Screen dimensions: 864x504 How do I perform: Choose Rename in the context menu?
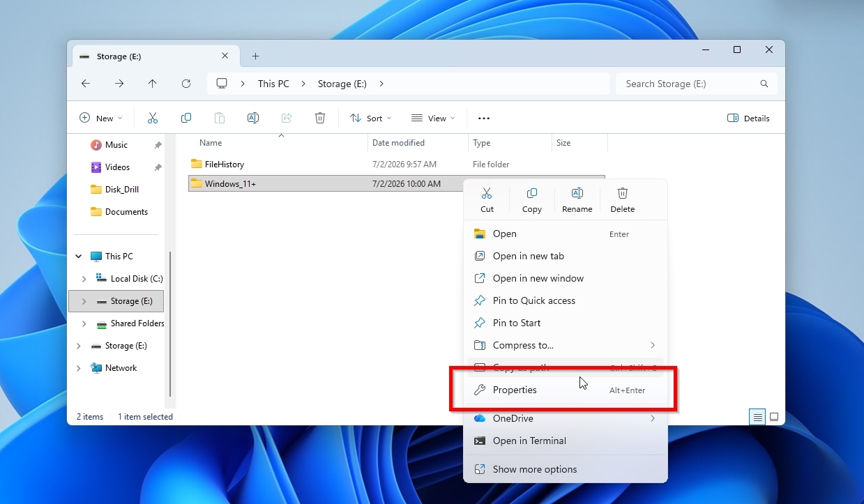577,199
